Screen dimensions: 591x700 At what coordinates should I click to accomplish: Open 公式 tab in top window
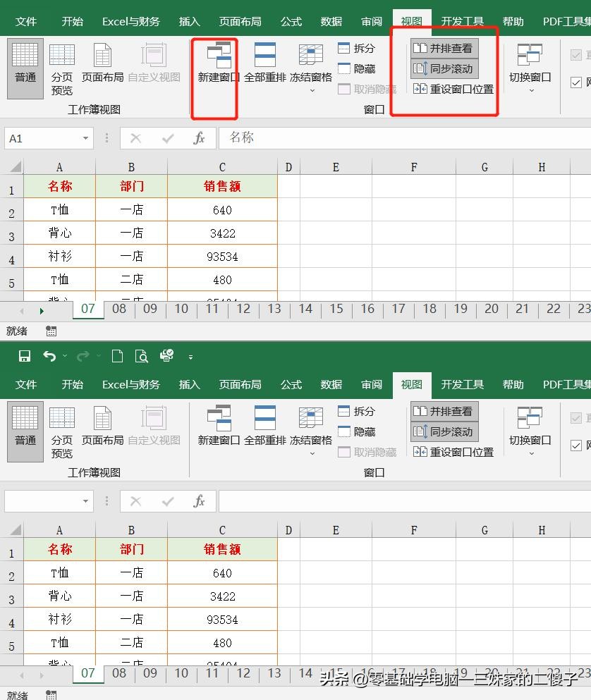click(291, 21)
